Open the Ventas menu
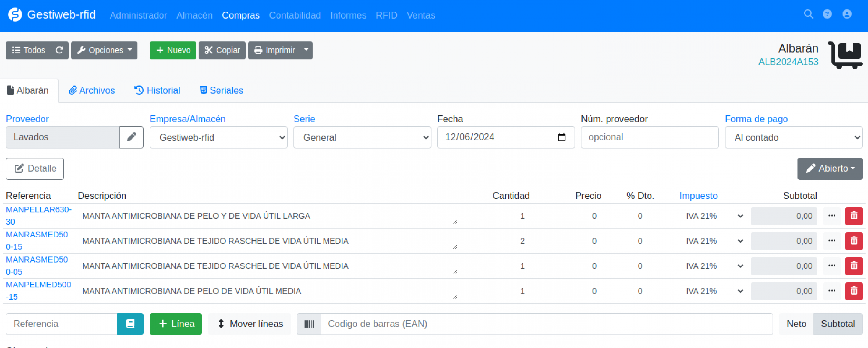Screen dimensions: 868x348 point(421,15)
